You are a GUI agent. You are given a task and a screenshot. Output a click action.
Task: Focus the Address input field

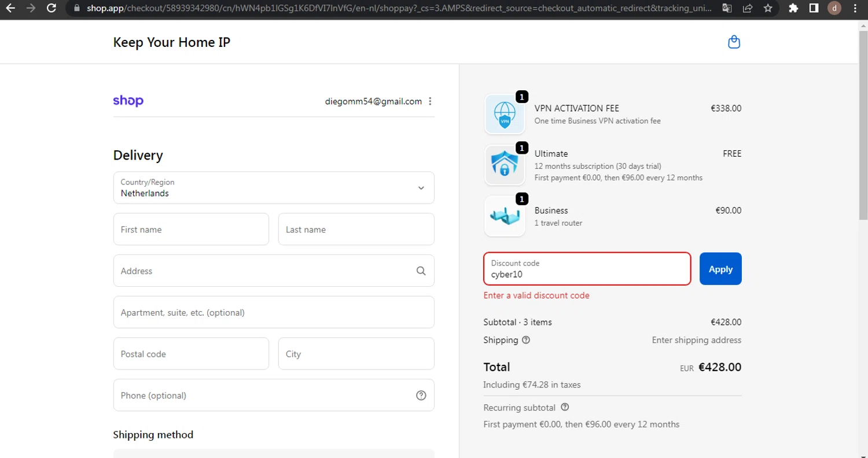(274, 271)
